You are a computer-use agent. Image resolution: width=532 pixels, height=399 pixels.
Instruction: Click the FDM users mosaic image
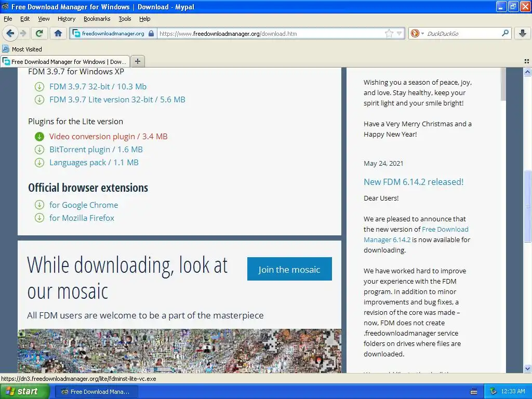179,351
